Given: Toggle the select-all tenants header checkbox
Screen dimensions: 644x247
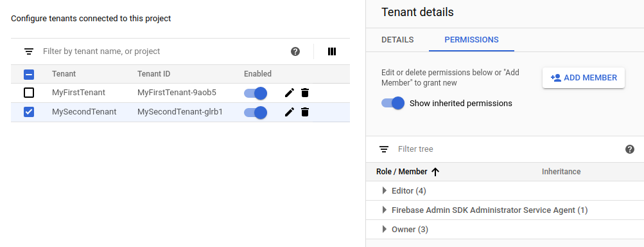Looking at the screenshot, I should pos(29,75).
